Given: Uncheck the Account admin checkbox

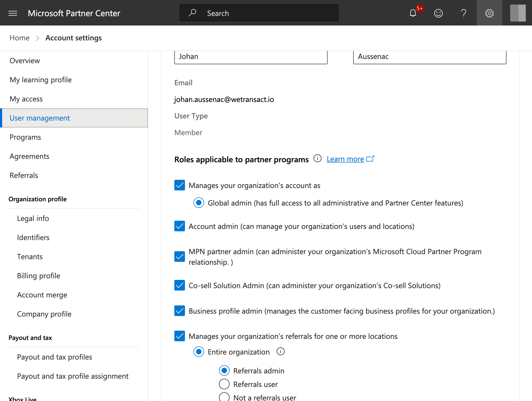Looking at the screenshot, I should click(x=180, y=226).
